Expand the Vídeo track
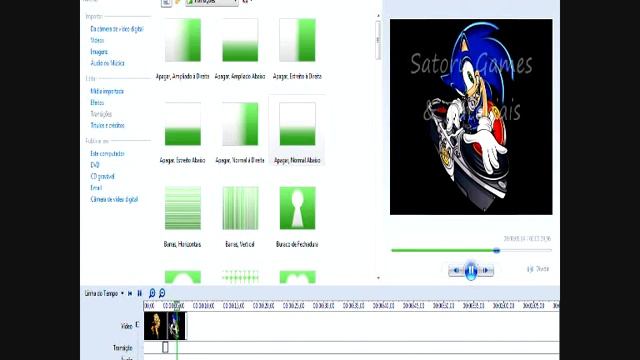Viewport: 640px width, 360px height. click(137, 325)
